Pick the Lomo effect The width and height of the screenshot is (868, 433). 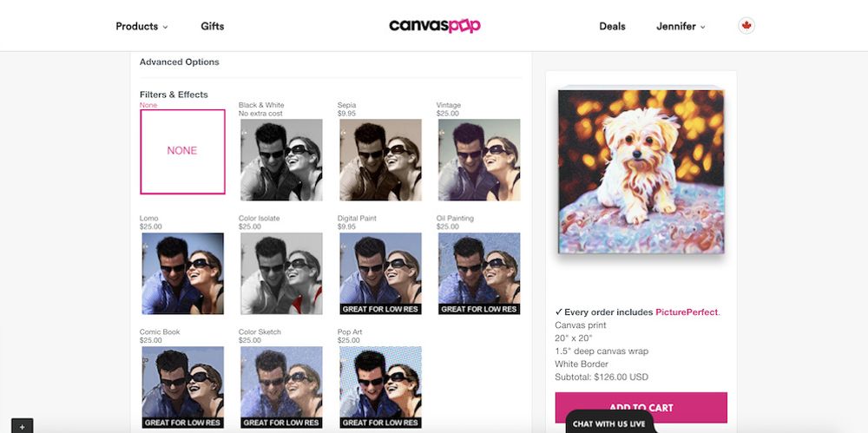182,273
